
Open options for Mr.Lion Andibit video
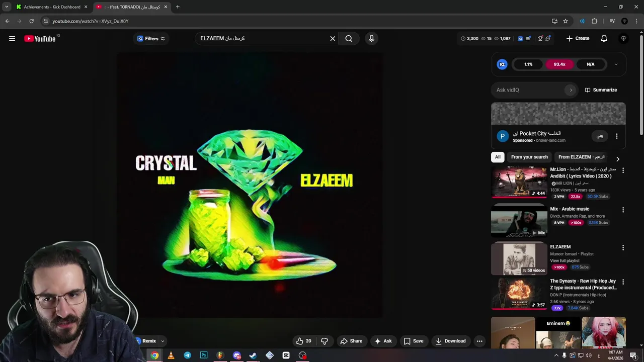623,170
